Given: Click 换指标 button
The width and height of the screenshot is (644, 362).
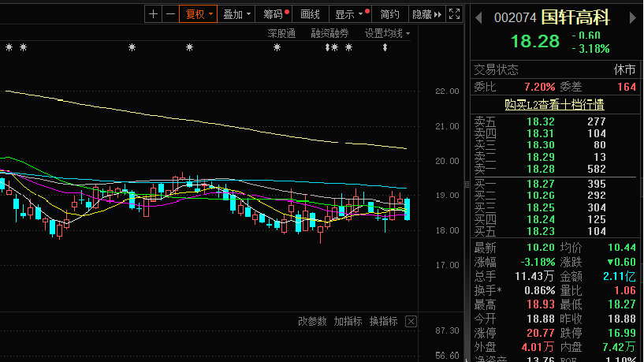Looking at the screenshot, I should pyautogui.click(x=384, y=321).
